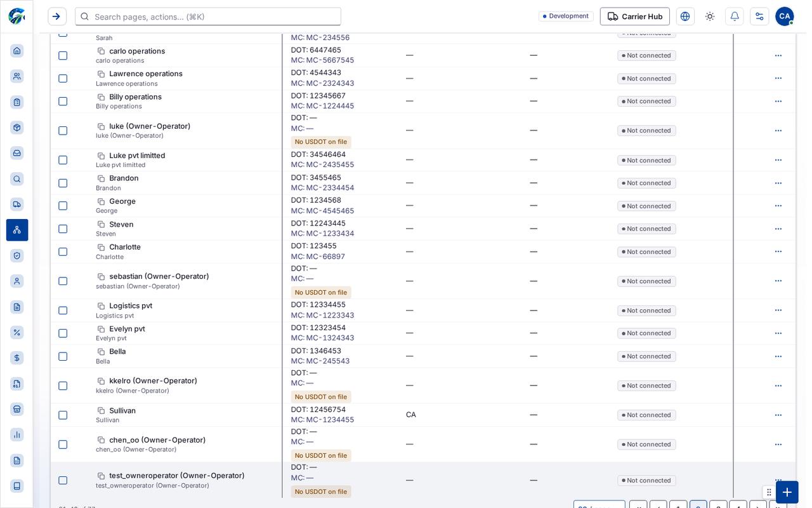812x508 pixels.
Task: Select the George row checkbox
Action: pos(63,206)
